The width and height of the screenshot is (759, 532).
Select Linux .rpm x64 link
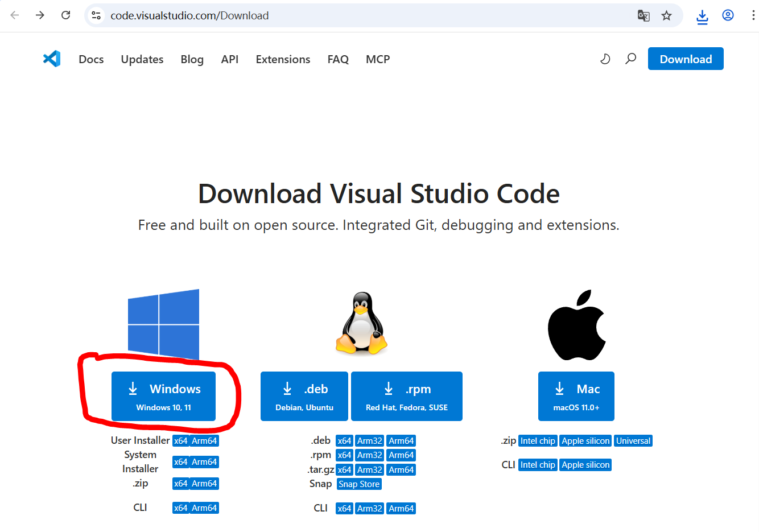(344, 455)
